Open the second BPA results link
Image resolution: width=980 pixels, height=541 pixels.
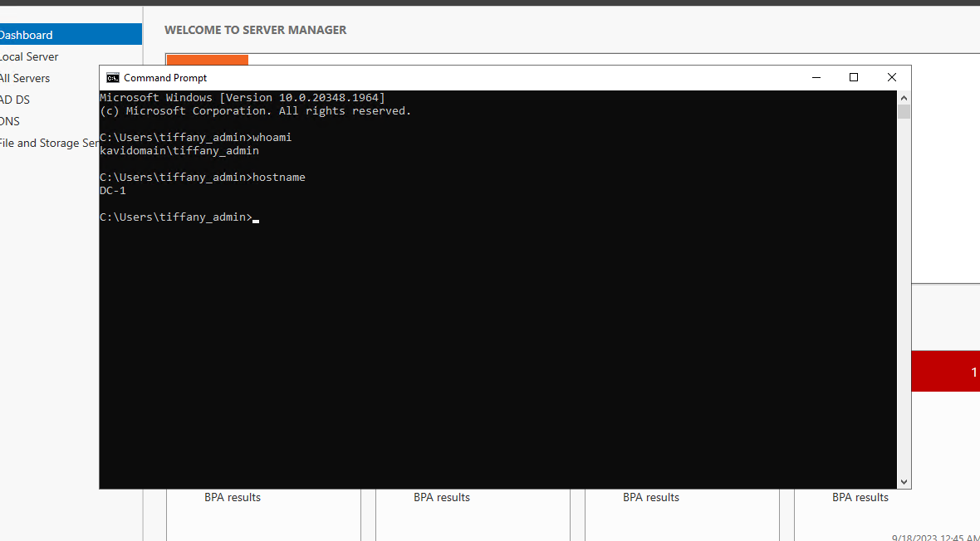(442, 497)
